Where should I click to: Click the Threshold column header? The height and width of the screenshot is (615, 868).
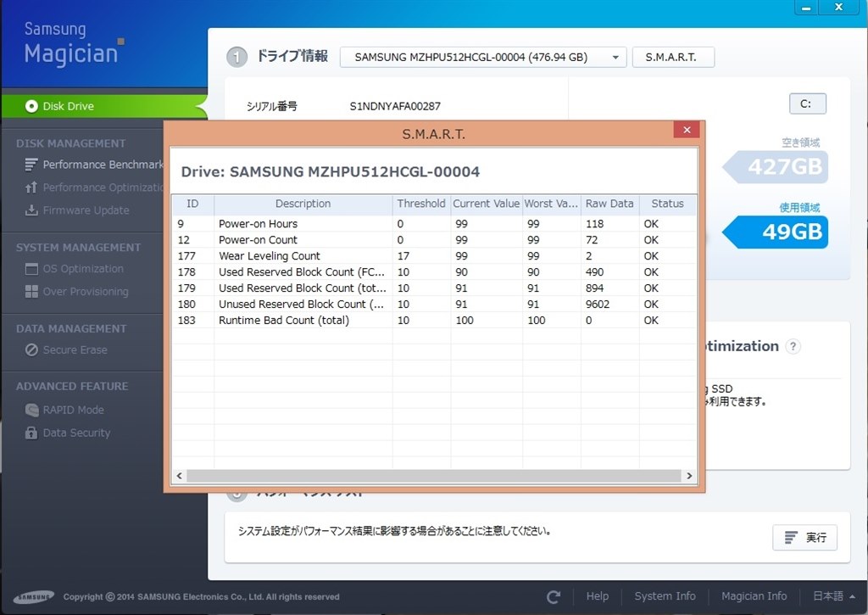(x=421, y=204)
